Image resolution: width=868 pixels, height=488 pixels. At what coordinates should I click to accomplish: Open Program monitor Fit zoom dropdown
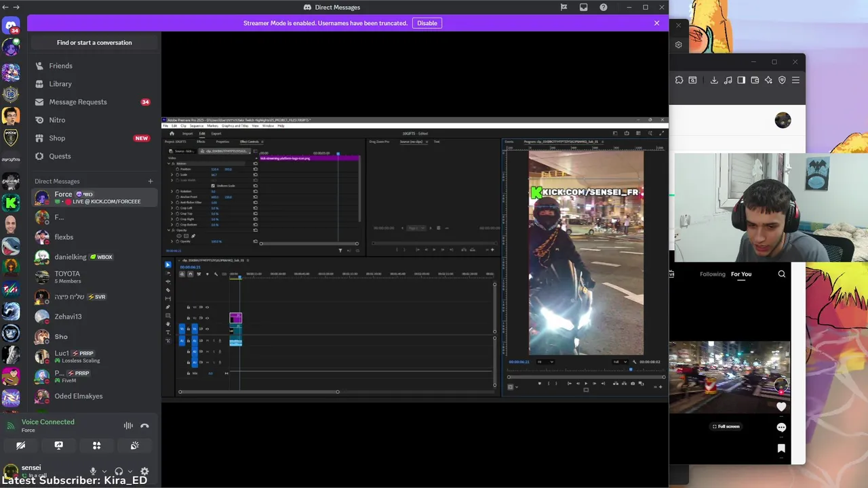click(545, 362)
